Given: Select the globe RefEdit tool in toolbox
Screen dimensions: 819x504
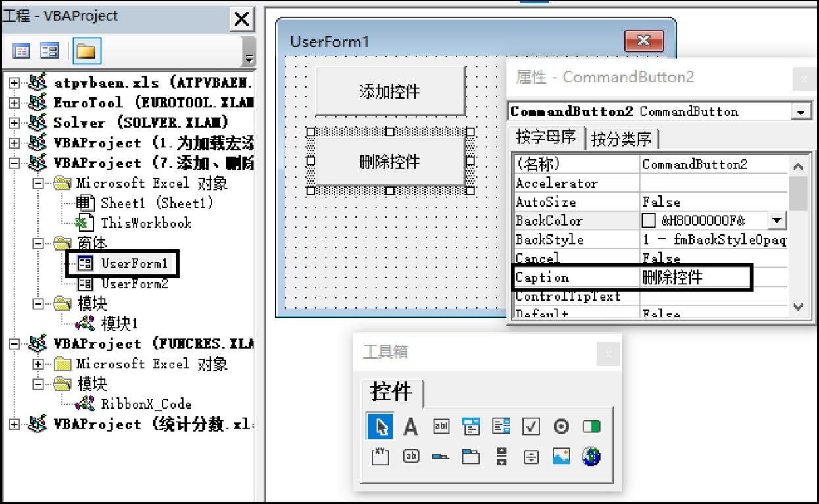Looking at the screenshot, I should [591, 456].
